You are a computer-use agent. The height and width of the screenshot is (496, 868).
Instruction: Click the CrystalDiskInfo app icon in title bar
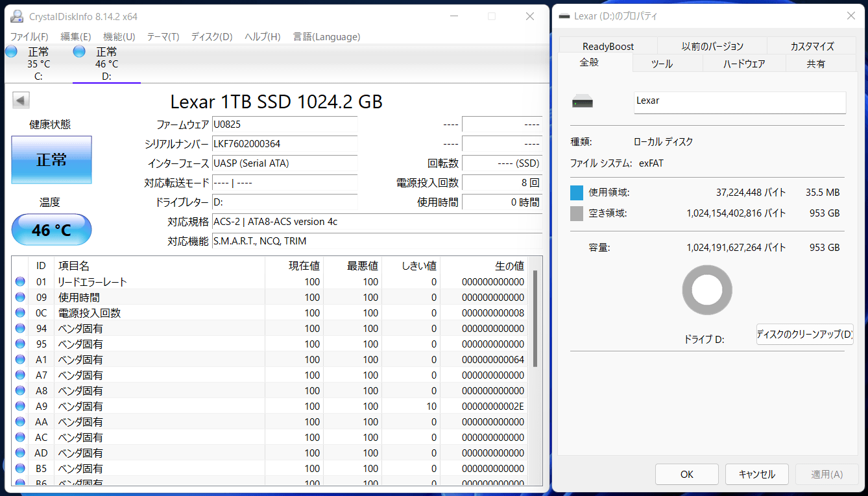coord(17,16)
